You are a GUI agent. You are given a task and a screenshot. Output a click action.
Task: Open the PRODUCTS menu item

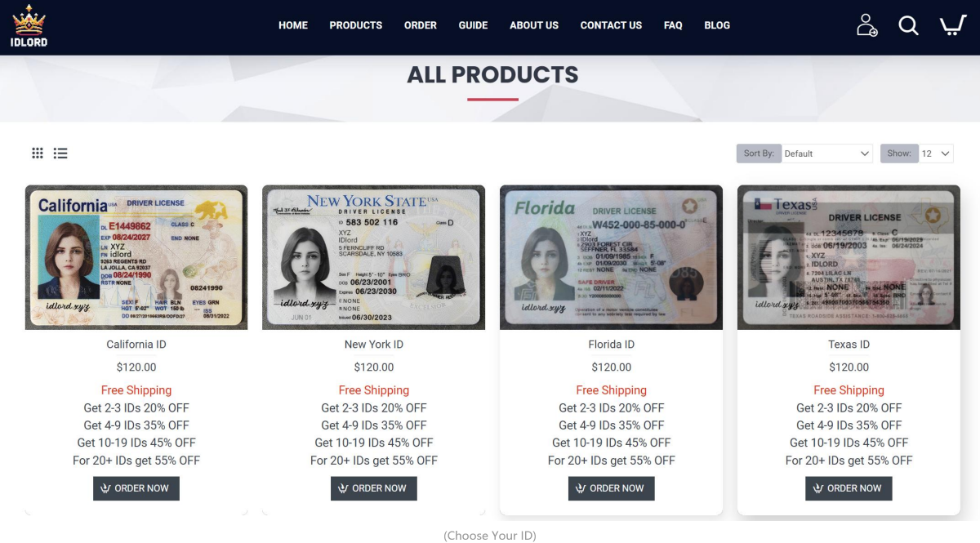point(356,25)
